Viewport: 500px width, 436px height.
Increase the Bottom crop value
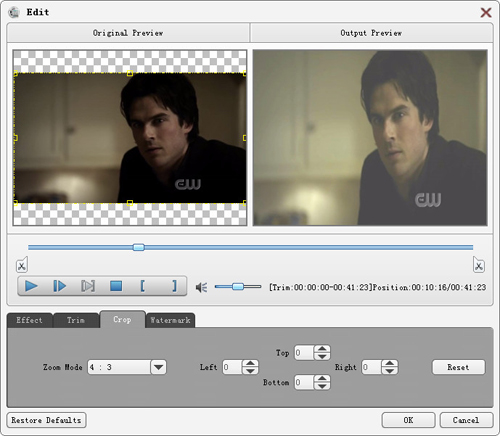click(322, 379)
